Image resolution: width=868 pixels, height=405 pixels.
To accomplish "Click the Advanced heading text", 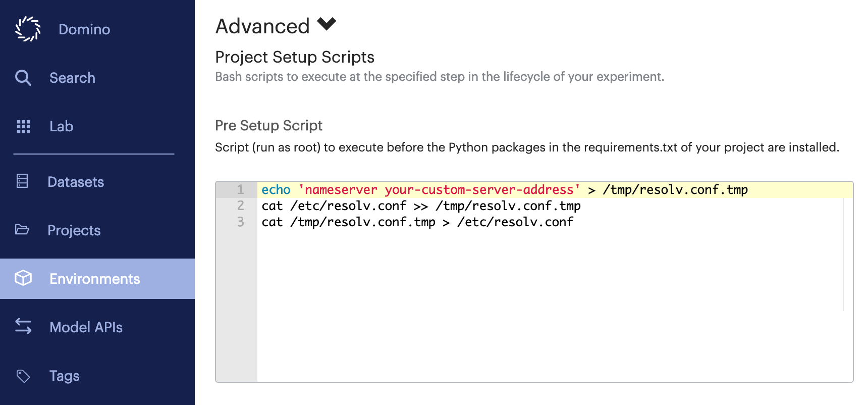I will 262,26.
